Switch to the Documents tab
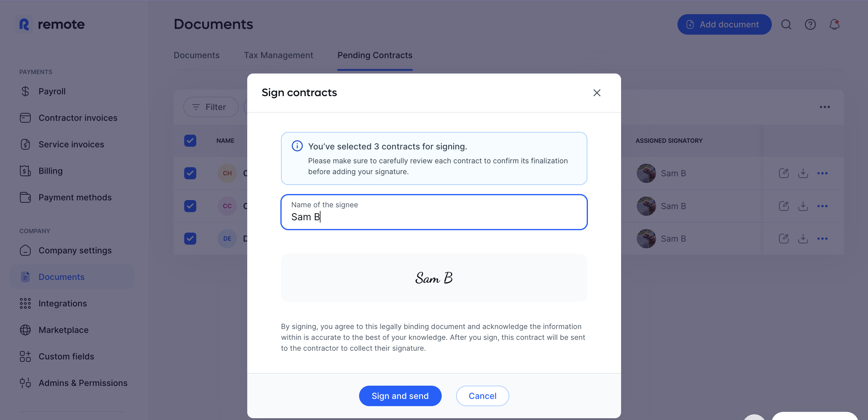The height and width of the screenshot is (420, 868). [197, 55]
